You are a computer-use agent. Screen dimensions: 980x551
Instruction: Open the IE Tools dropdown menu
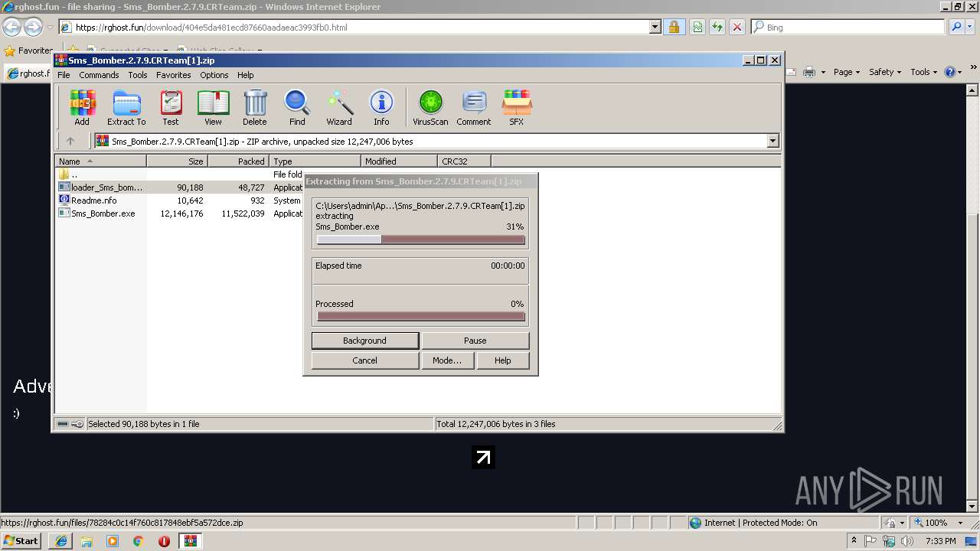[923, 72]
